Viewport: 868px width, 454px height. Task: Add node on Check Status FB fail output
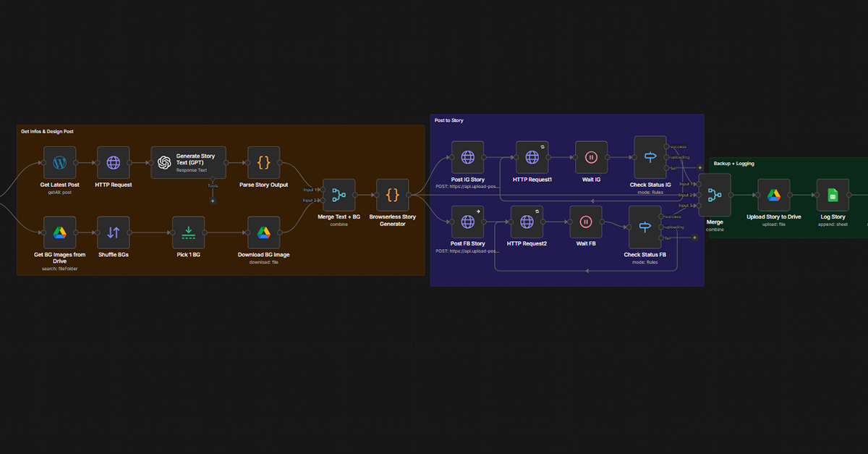694,237
